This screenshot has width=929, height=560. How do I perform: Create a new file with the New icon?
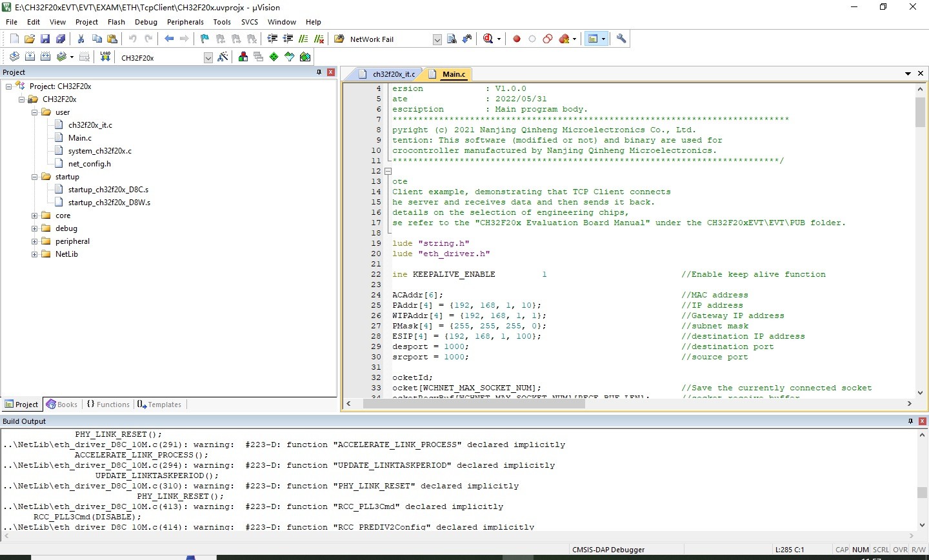[14, 39]
